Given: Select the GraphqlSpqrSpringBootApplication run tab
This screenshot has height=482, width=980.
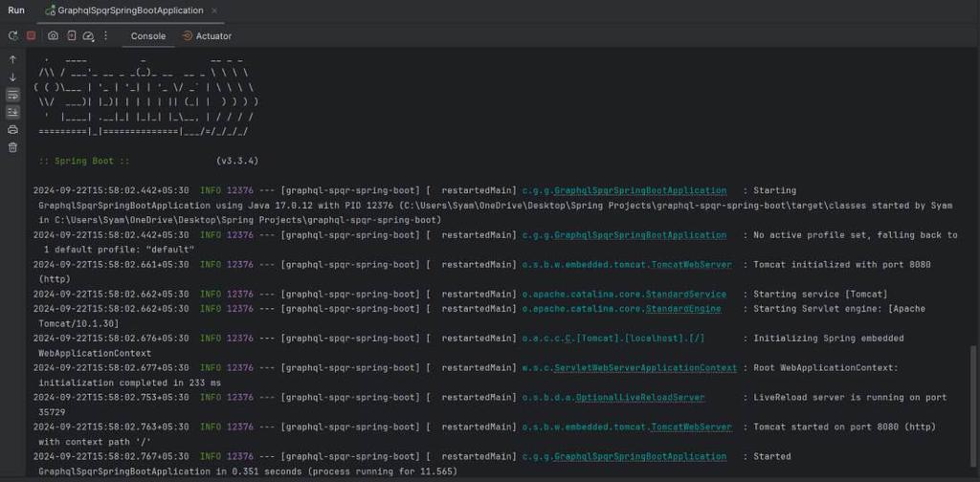Looking at the screenshot, I should pyautogui.click(x=130, y=11).
